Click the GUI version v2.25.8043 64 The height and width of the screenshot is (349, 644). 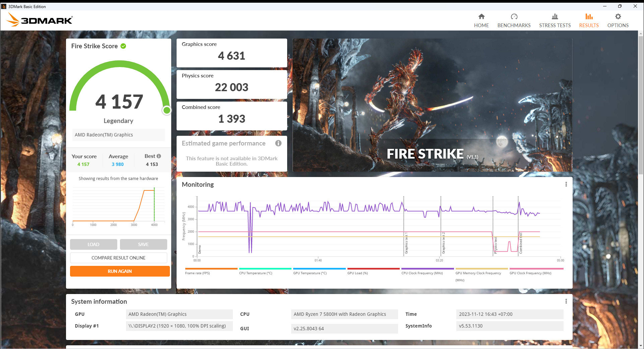click(344, 329)
